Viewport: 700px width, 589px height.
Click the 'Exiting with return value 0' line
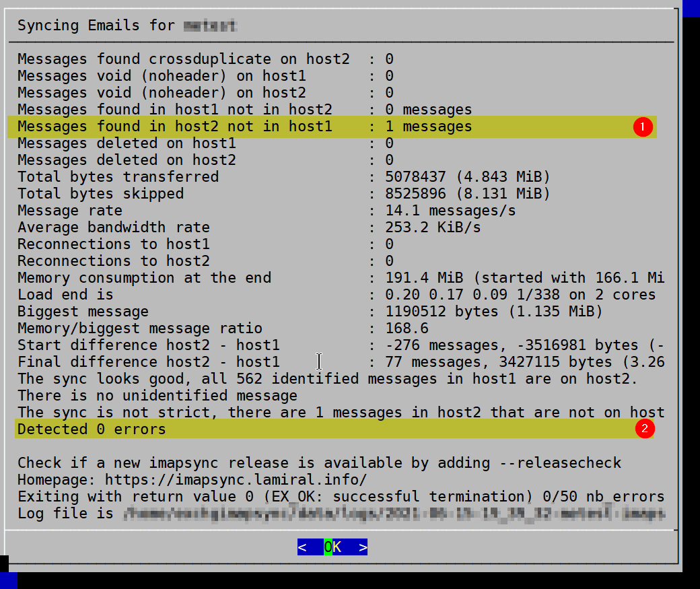tap(341, 497)
